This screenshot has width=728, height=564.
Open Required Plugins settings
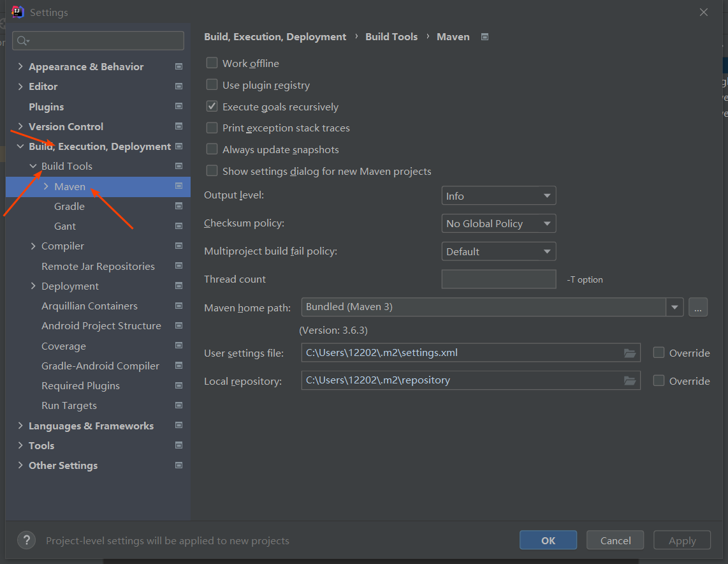(80, 385)
